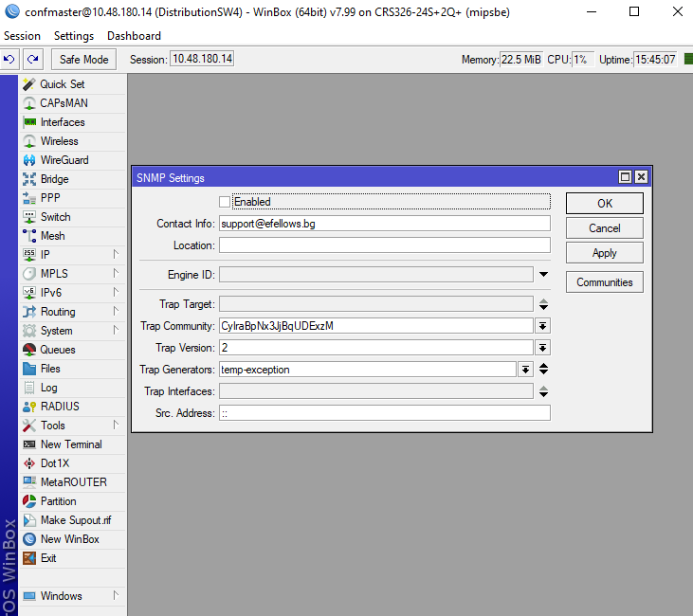Expand the Windows submenu
Image resolution: width=693 pixels, height=616 pixels.
116,595
